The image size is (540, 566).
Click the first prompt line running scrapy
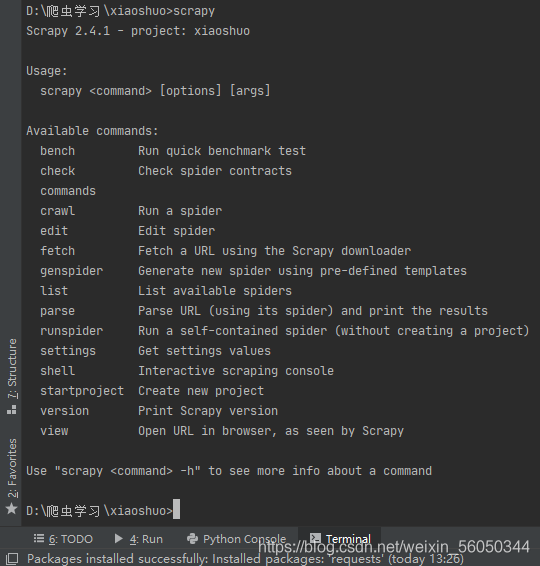(x=121, y=11)
